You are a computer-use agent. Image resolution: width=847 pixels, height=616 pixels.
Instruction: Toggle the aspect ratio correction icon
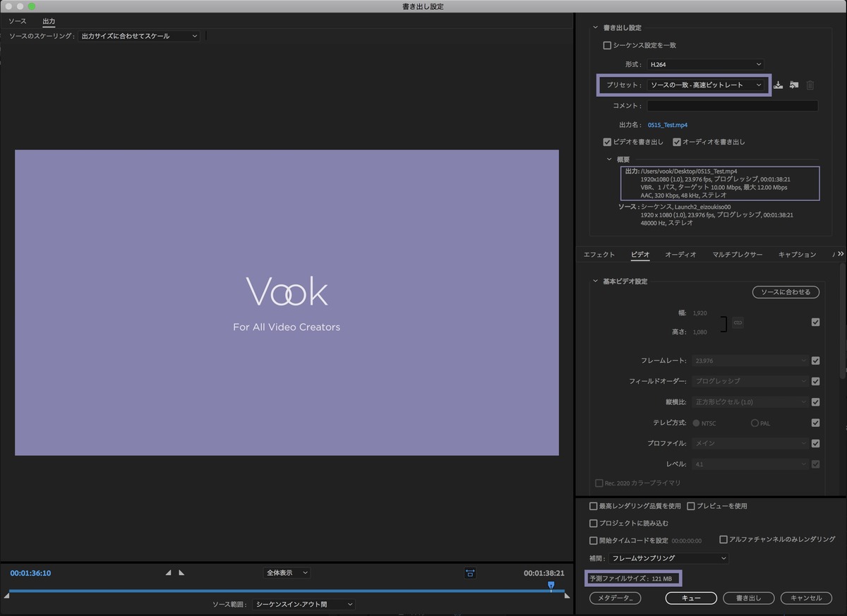click(470, 573)
